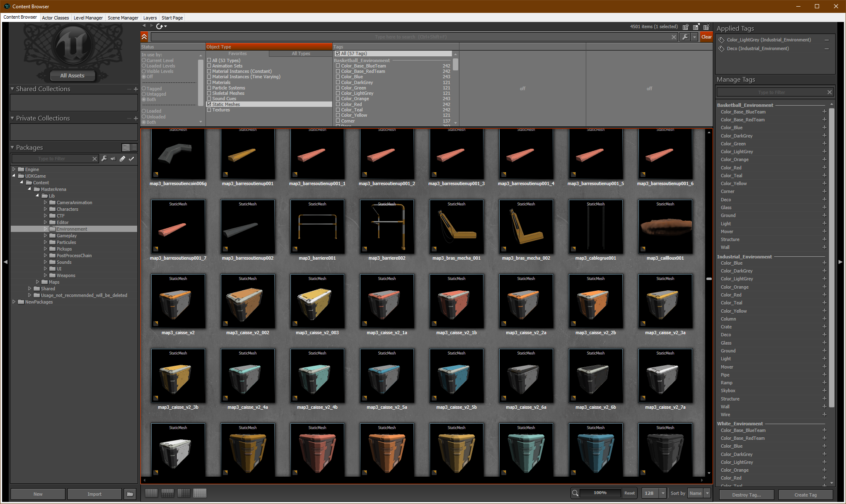Enable the Color_Teal tag filter checkbox
846x504 pixels.
(x=338, y=110)
